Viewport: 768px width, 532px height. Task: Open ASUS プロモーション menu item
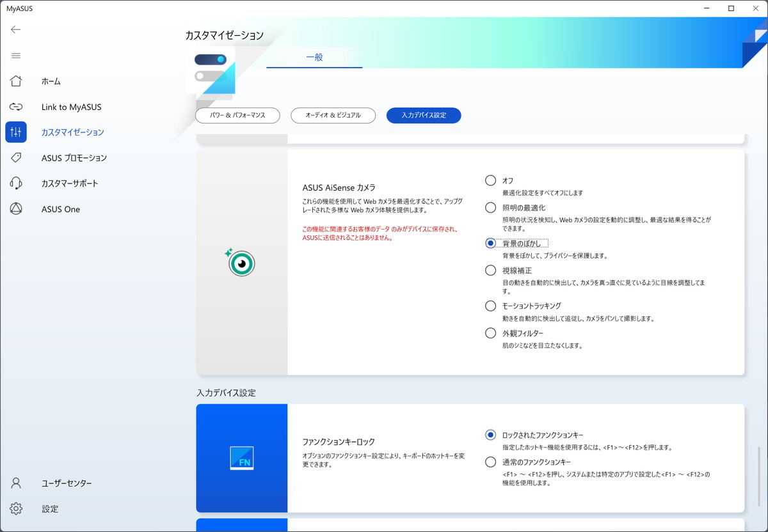pos(74,158)
